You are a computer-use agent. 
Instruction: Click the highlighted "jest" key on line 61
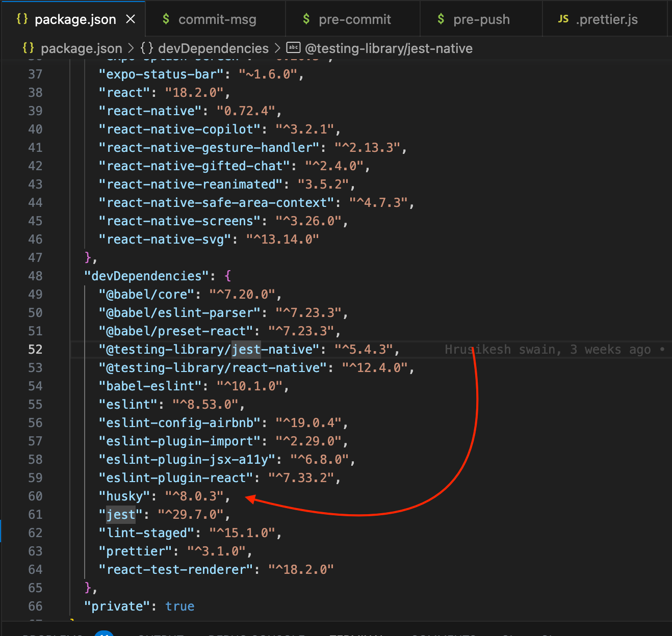point(121,515)
